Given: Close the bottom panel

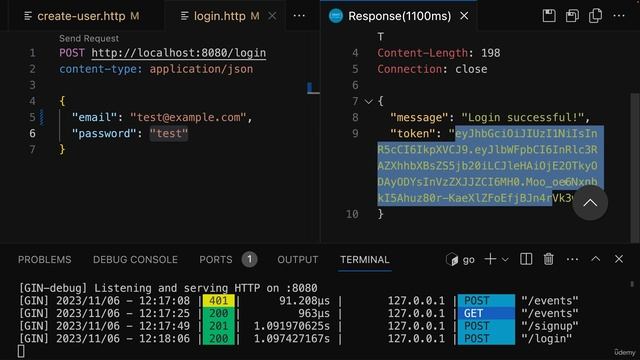Looking at the screenshot, I should 619,259.
